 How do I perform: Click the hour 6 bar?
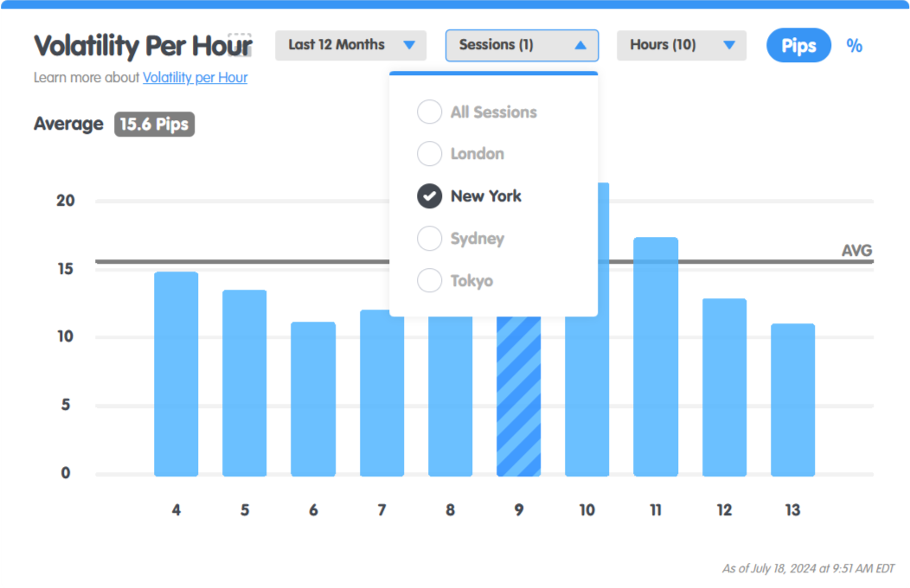click(313, 399)
